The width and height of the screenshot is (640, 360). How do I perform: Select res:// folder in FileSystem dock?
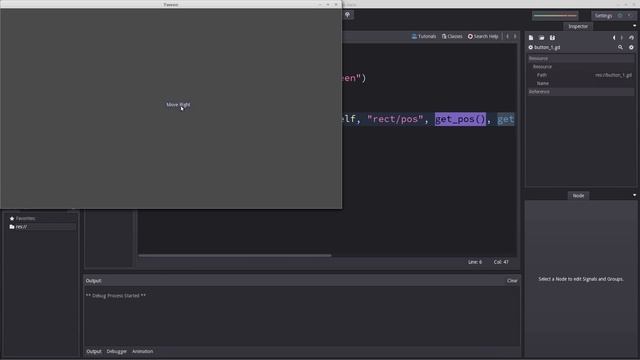(x=21, y=227)
